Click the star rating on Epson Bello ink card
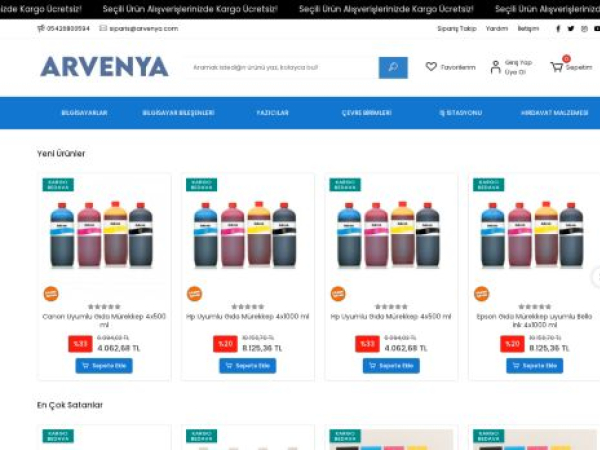Viewport: 600px width, 450px height. tap(535, 307)
